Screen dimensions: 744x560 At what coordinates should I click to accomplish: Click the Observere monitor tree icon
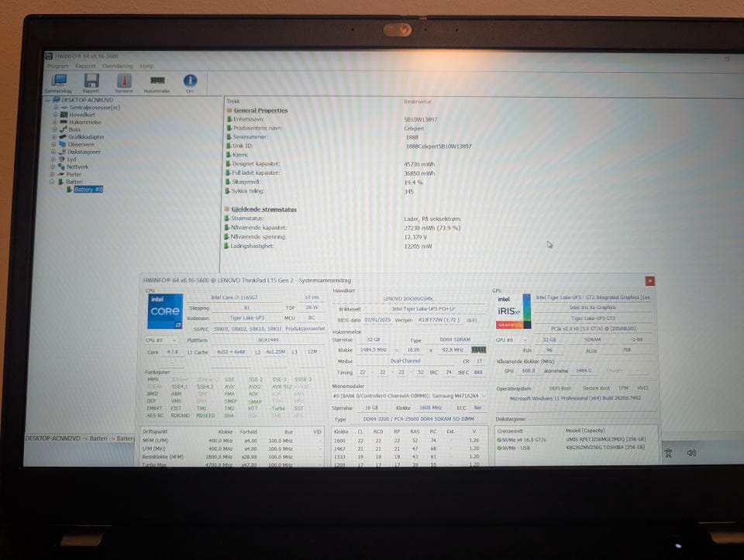pyautogui.click(x=62, y=144)
